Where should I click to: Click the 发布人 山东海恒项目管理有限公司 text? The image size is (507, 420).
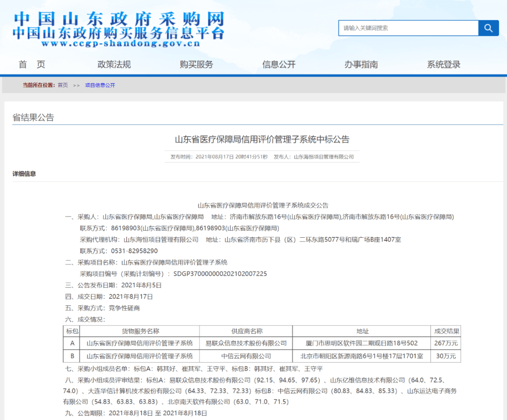[314, 157]
